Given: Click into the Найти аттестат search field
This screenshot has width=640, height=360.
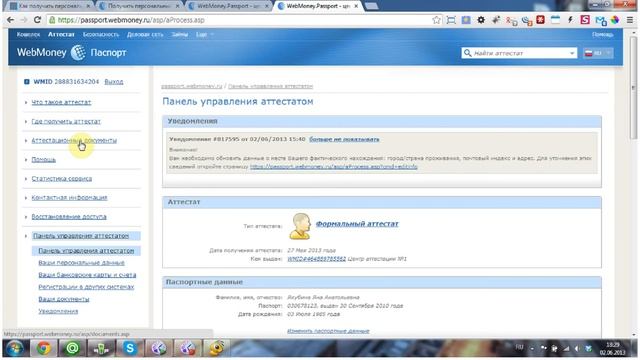Looking at the screenshot, I should [519, 53].
